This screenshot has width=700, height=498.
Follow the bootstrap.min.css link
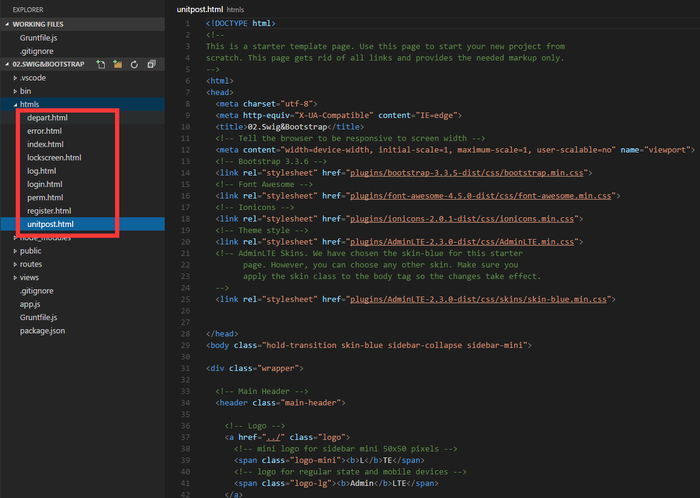coord(467,173)
